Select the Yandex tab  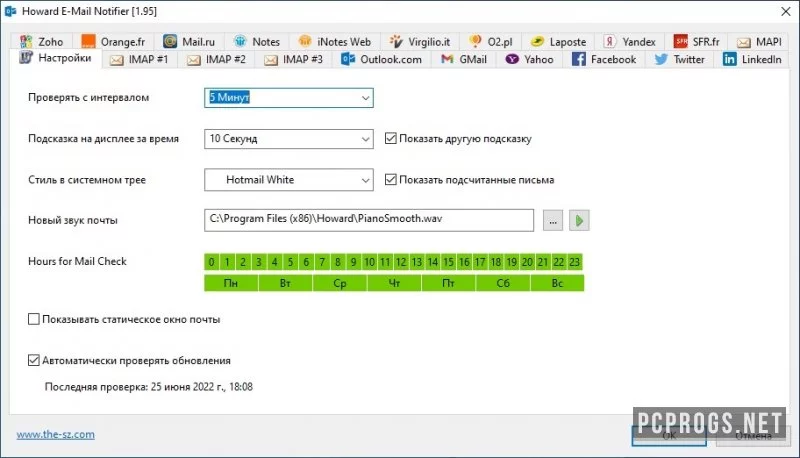point(630,41)
